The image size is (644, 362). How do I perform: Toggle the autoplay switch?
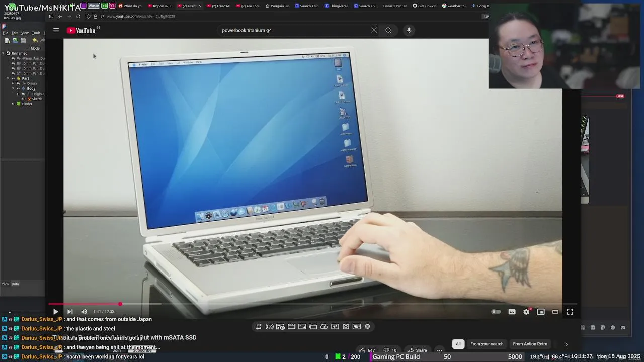(x=496, y=312)
